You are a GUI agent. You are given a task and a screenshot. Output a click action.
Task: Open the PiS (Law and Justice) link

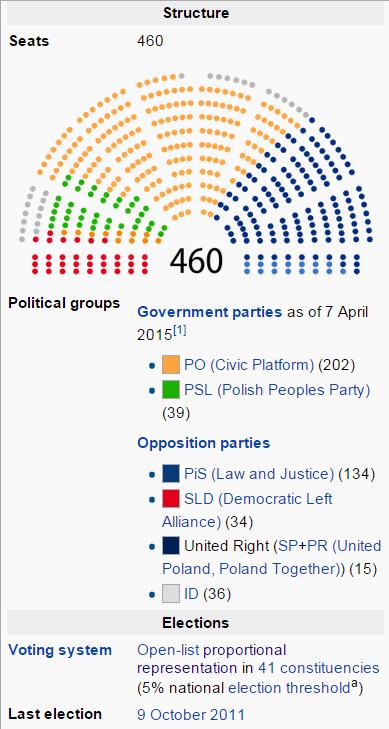pos(259,474)
